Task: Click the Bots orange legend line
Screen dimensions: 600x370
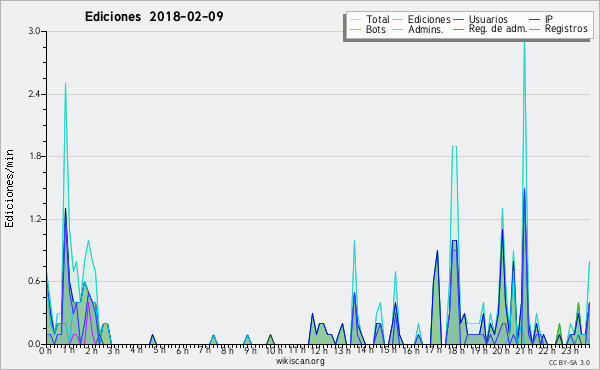Action: [355, 29]
